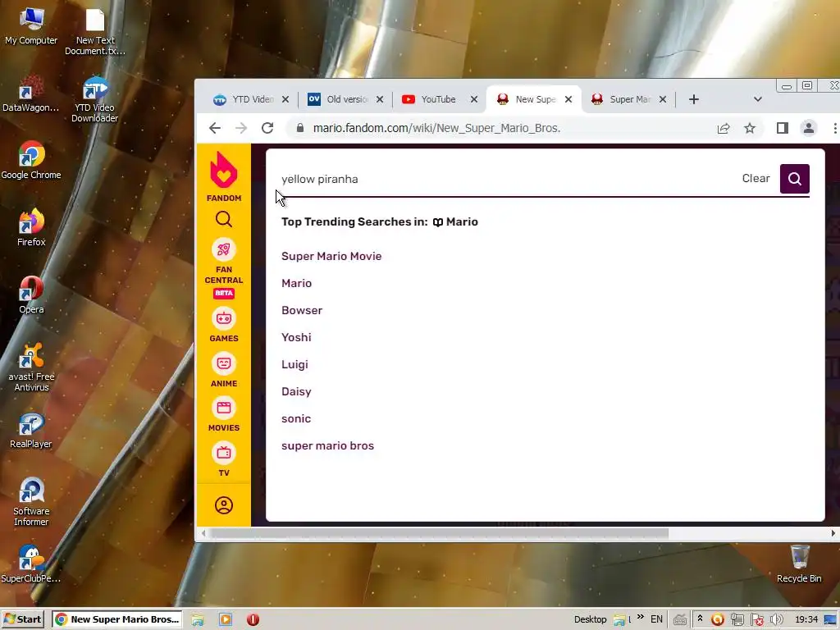This screenshot has width=840, height=630.
Task: Share this page via share icon
Action: [x=724, y=128]
